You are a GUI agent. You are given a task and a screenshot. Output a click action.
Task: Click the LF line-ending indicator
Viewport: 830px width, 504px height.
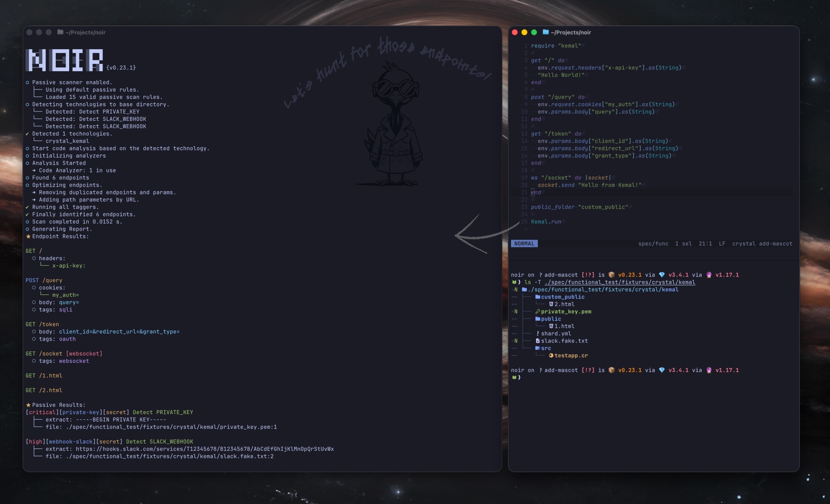tap(722, 244)
